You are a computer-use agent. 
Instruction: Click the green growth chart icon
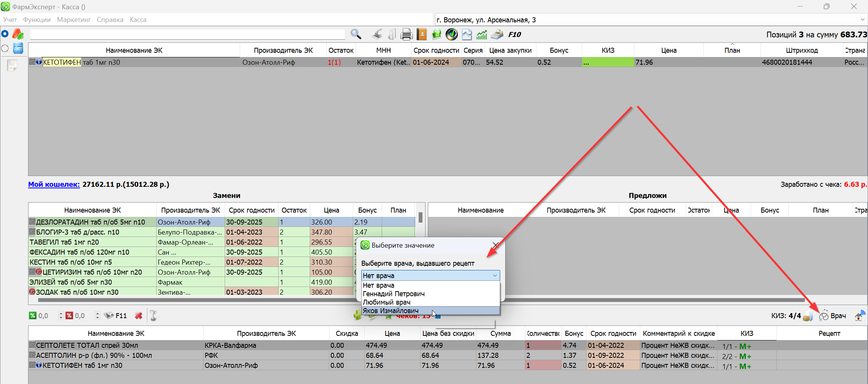(x=482, y=35)
